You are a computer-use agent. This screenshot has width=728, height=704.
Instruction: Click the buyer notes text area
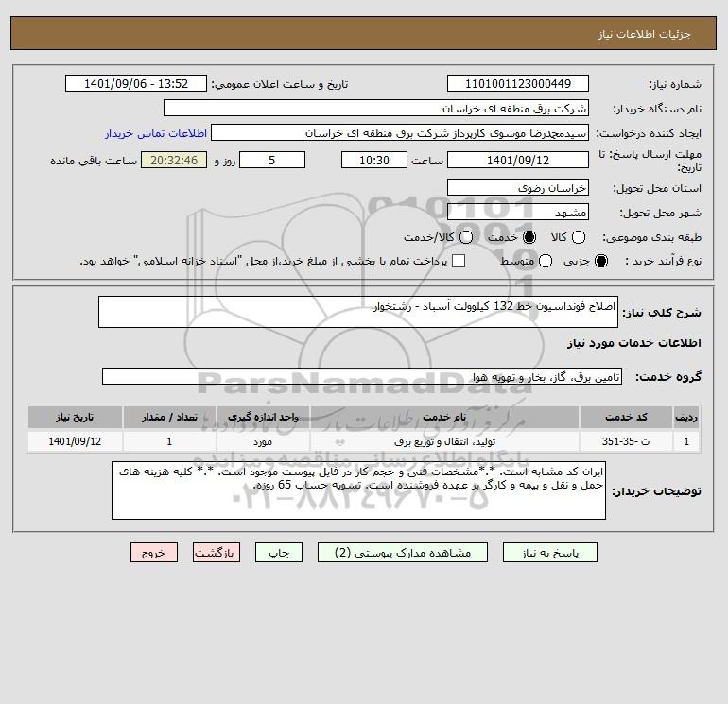click(x=358, y=490)
